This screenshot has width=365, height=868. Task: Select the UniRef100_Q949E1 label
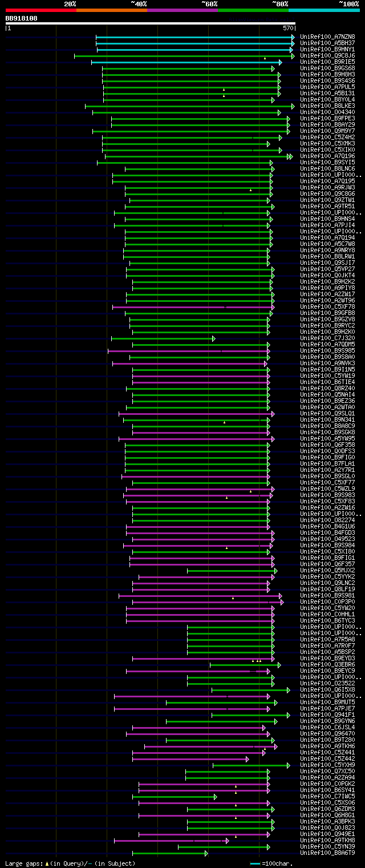(x=326, y=834)
